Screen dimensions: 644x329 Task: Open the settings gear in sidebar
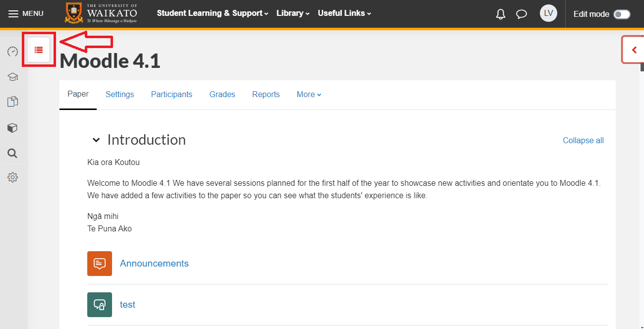pos(13,177)
